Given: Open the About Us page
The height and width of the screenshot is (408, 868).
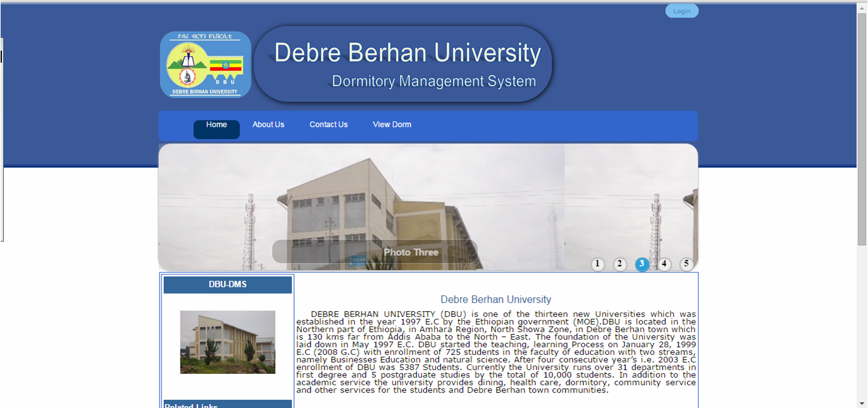Looking at the screenshot, I should (268, 125).
